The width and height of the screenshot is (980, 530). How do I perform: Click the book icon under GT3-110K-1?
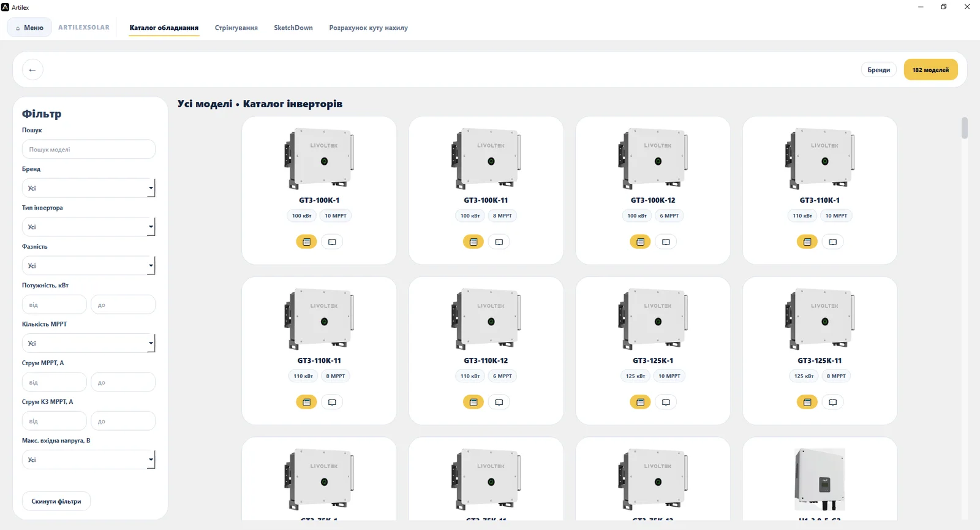833,242
